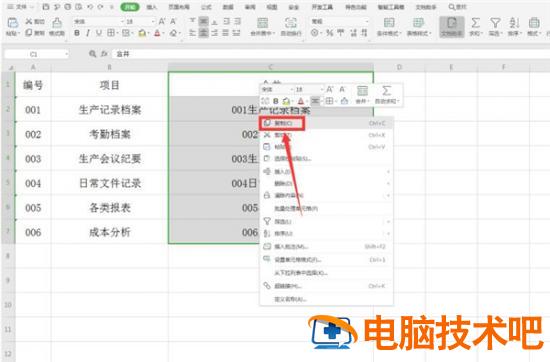Toggle Underline in the main ribbon
Image resolution: width=550 pixels, height=362 pixels.
pos(99,33)
